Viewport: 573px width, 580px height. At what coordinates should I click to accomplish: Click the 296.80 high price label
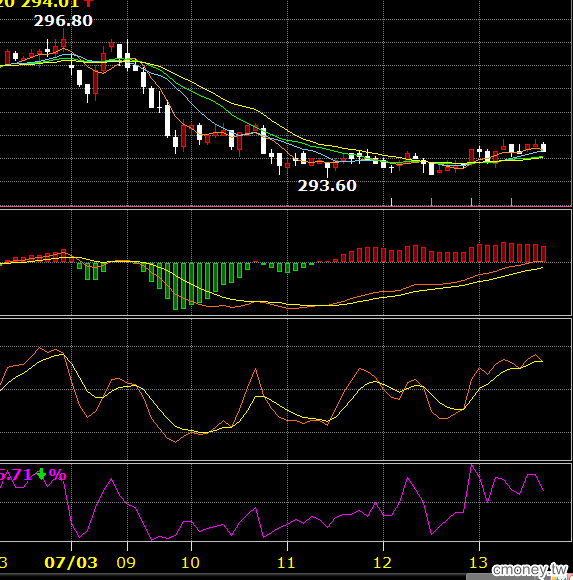[x=63, y=21]
